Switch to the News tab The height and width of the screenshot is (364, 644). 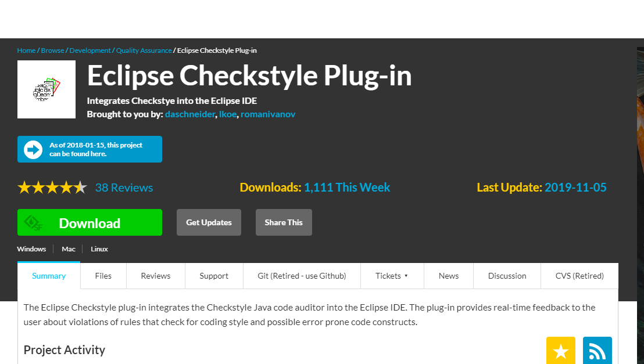pos(449,276)
